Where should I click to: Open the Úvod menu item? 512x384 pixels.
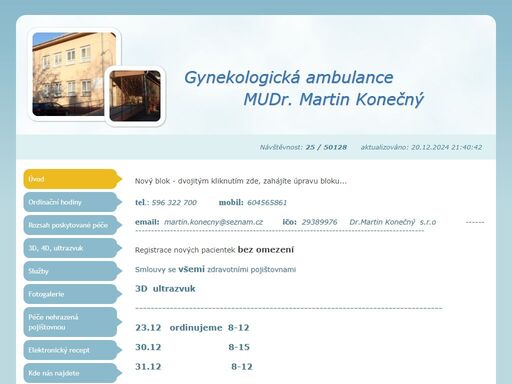(x=72, y=179)
